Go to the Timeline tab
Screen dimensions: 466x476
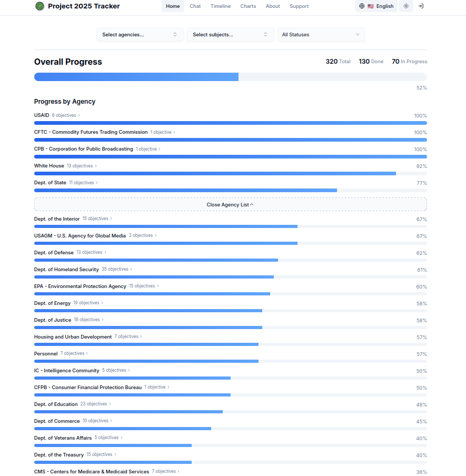click(x=221, y=6)
